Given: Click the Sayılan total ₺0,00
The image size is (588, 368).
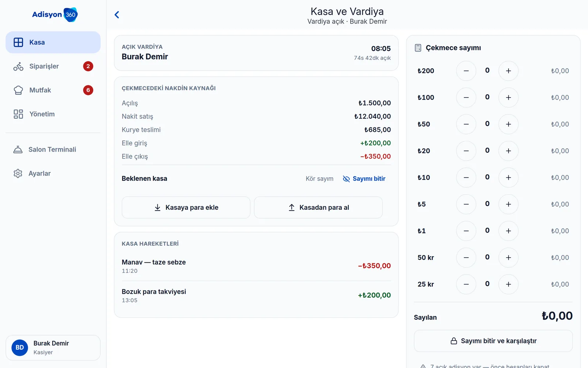Looking at the screenshot, I should (x=557, y=316).
